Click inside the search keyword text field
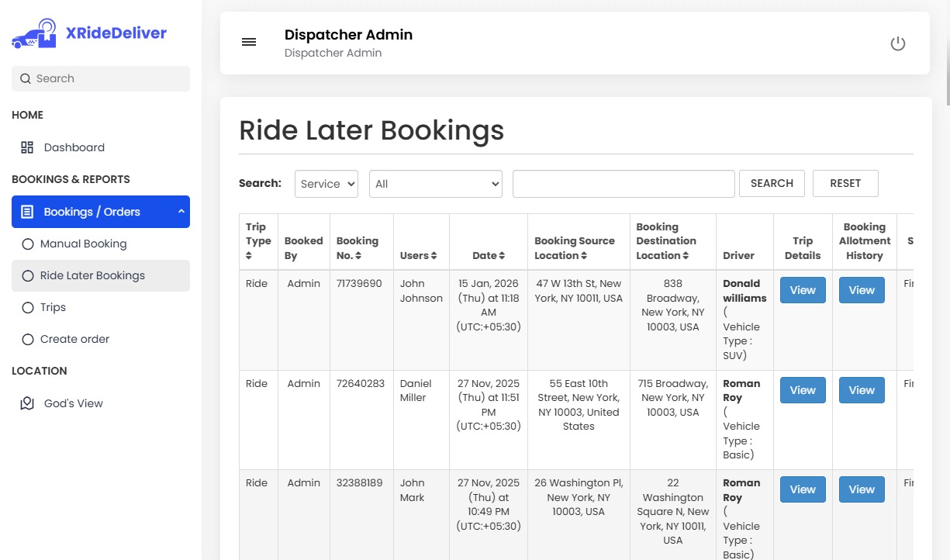This screenshot has width=950, height=560. click(623, 183)
